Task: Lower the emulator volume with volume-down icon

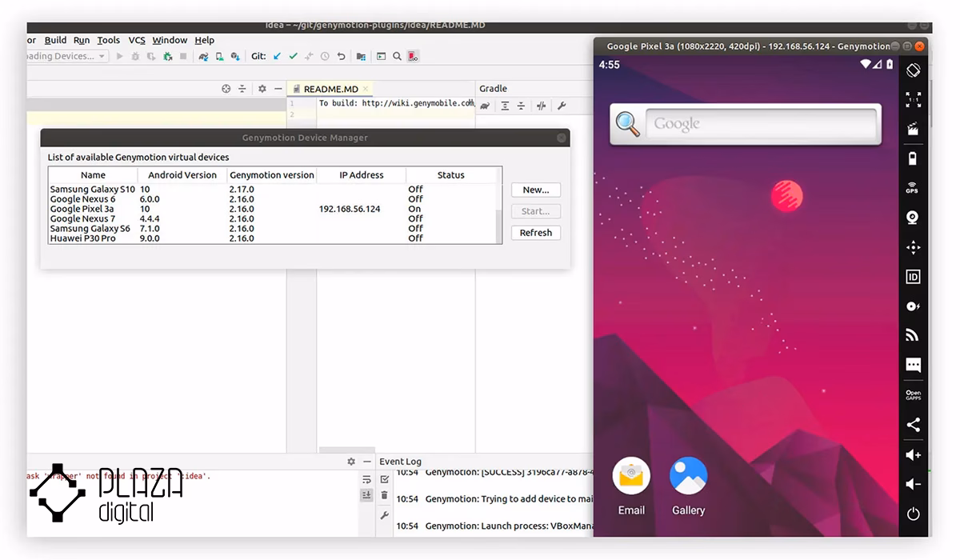Action: click(913, 484)
